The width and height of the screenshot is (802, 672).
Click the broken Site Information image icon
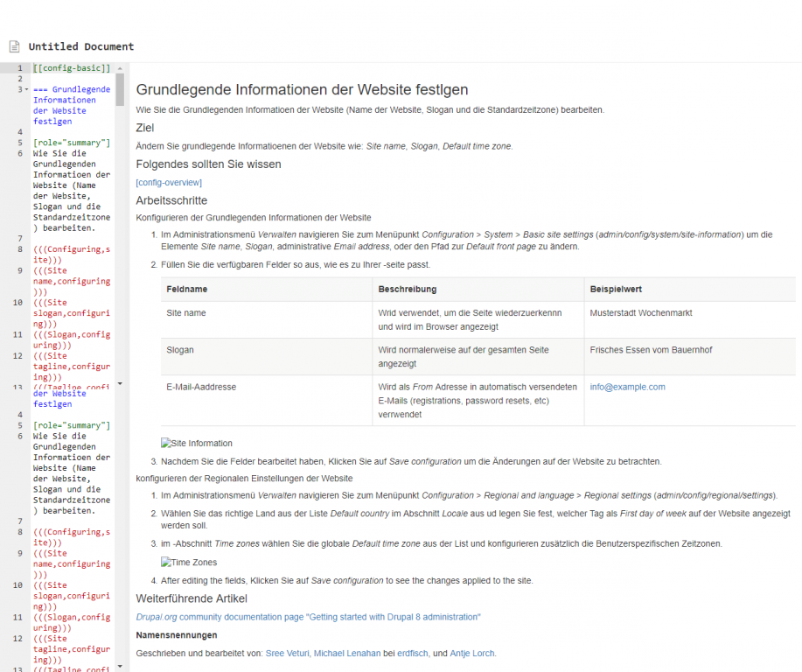point(166,444)
